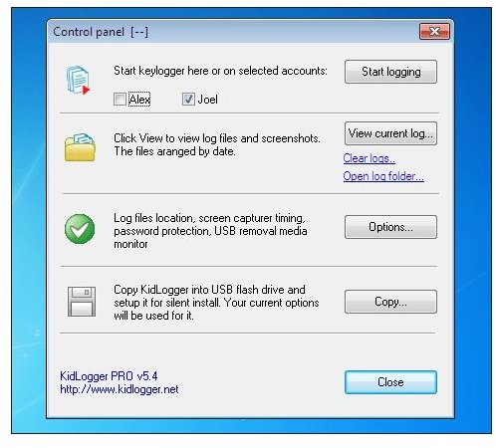
Task: Select the Joel label text
Action: [207, 99]
